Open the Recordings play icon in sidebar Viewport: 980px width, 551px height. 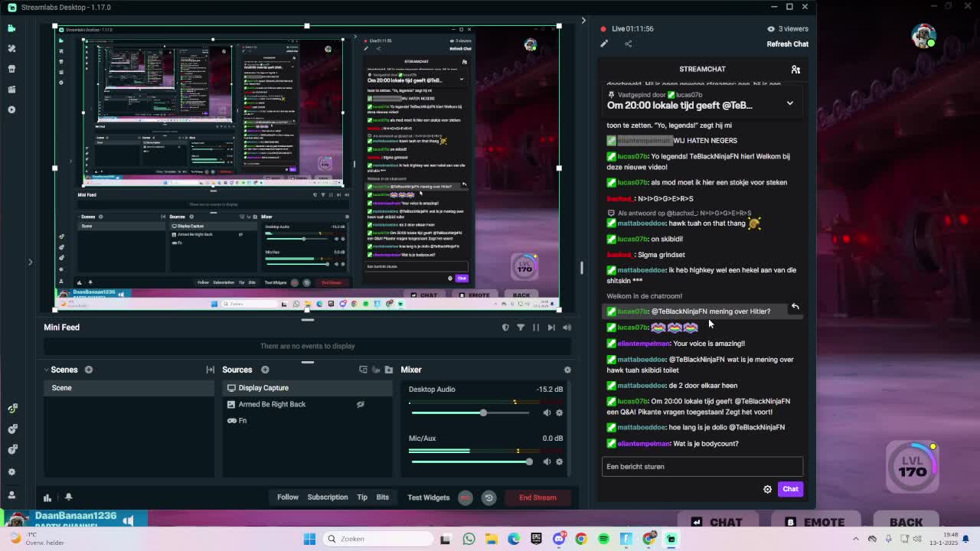click(11, 109)
